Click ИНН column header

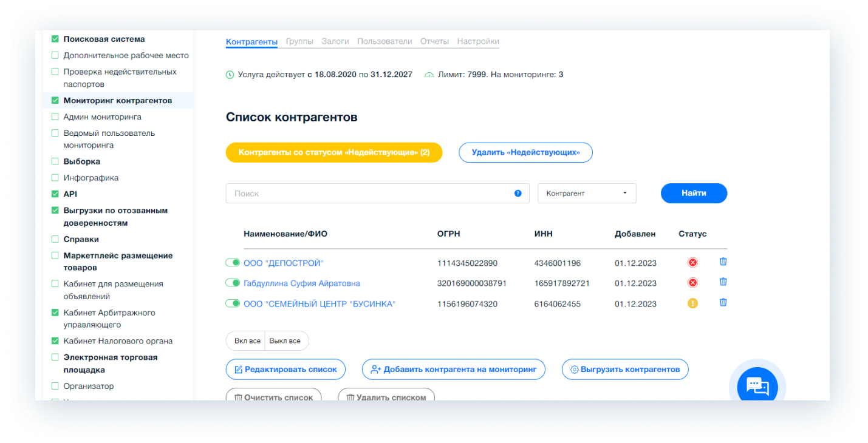pos(544,234)
